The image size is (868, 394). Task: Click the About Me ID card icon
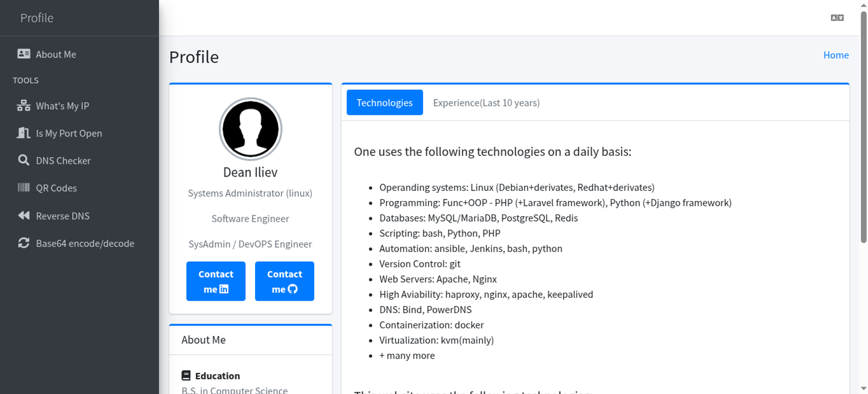(x=23, y=54)
